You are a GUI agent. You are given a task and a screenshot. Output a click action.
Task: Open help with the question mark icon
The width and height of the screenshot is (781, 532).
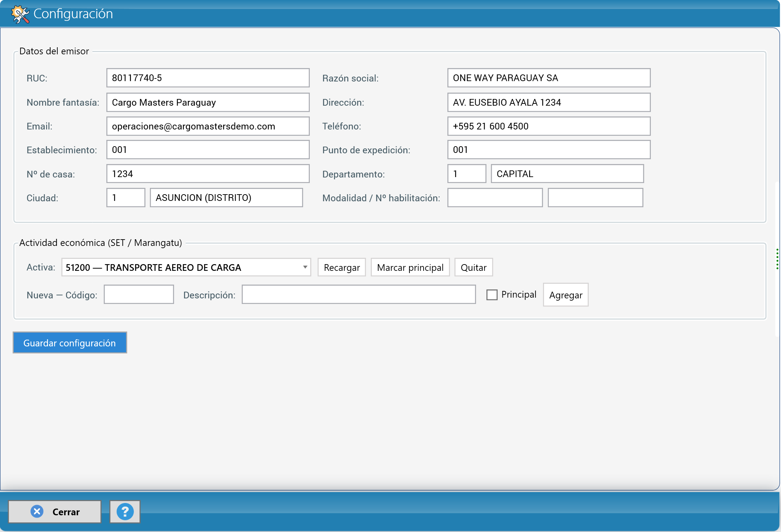click(125, 512)
